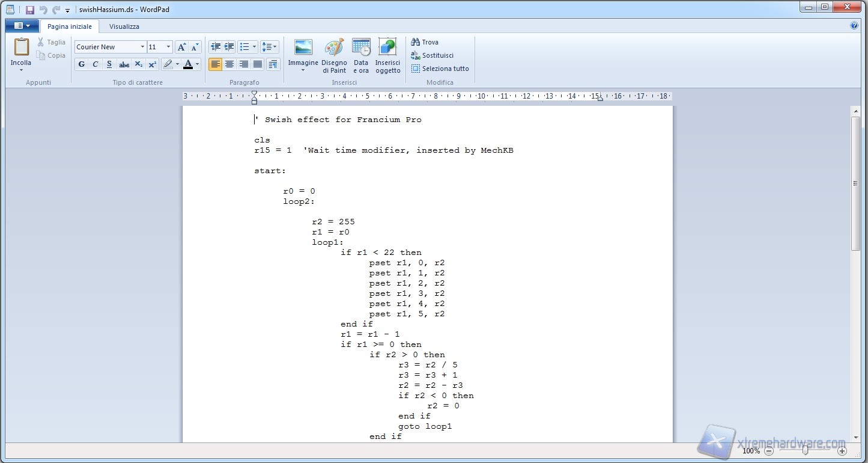Increase font size with grow font button

181,47
